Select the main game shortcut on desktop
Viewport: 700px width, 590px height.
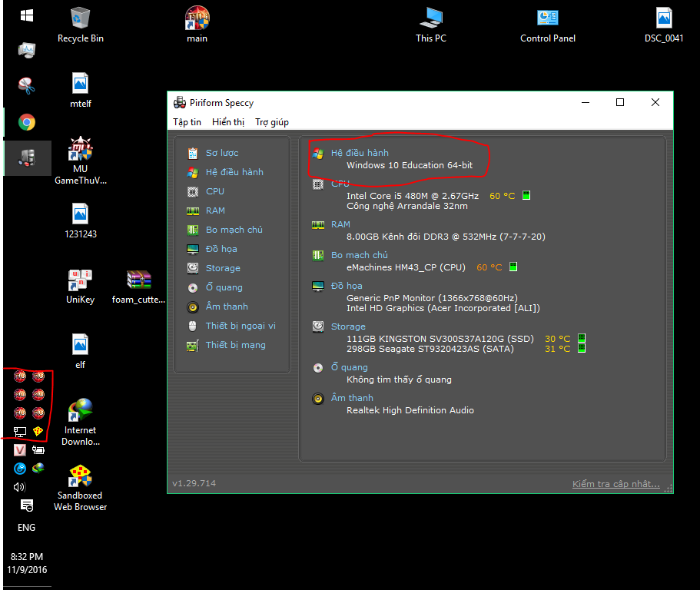coord(197,25)
